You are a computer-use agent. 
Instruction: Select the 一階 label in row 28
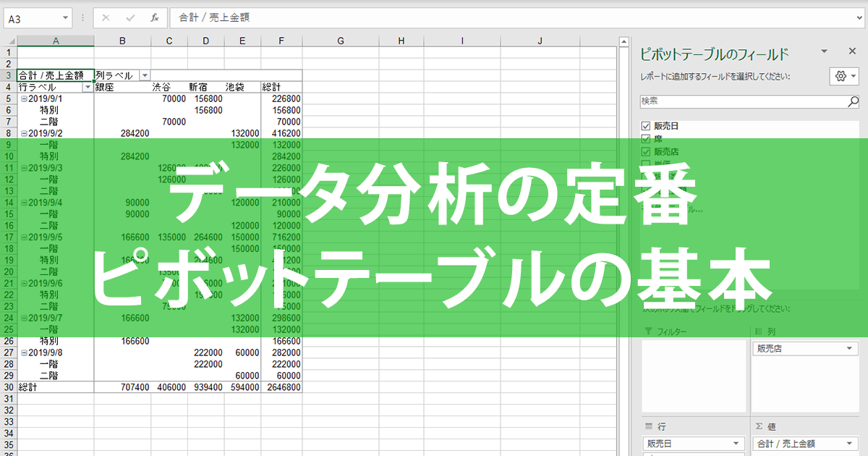49,364
